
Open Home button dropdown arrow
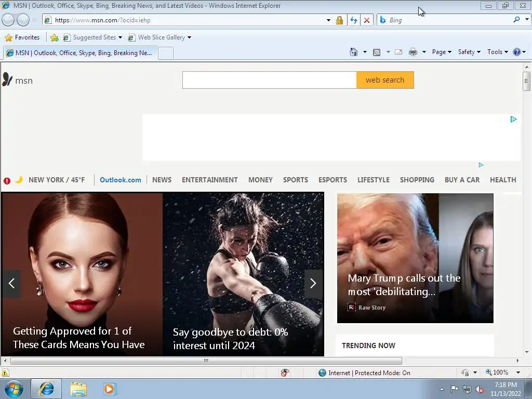click(365, 52)
